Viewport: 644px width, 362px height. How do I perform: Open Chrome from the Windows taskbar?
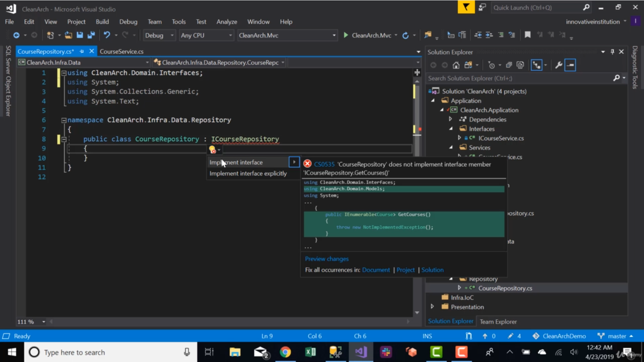coord(285,352)
